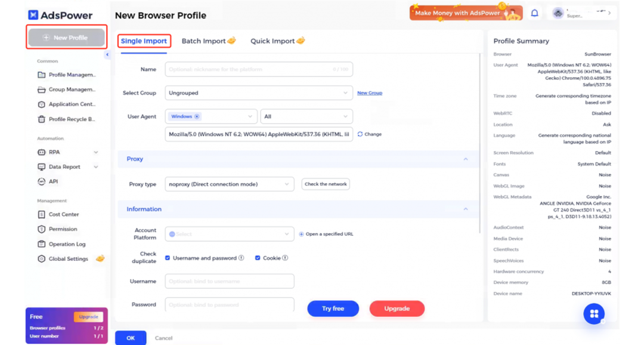Click the RPA robot icon

(42, 152)
